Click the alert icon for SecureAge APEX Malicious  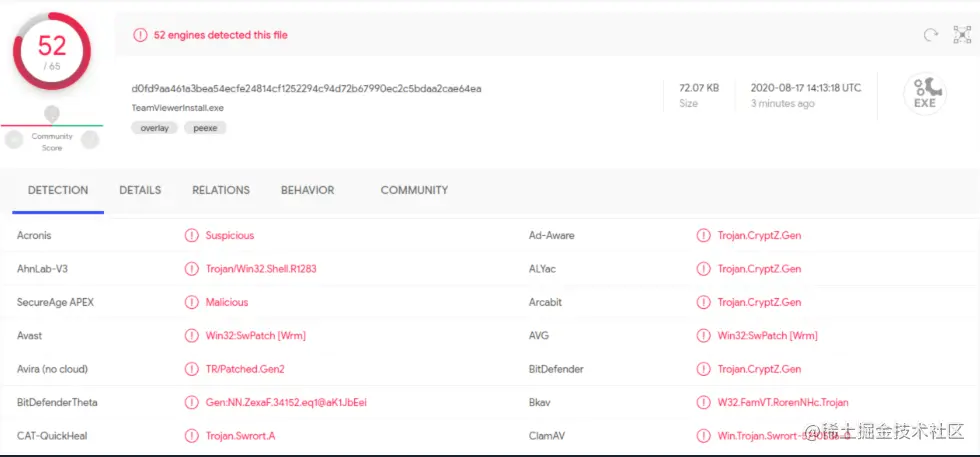[191, 302]
